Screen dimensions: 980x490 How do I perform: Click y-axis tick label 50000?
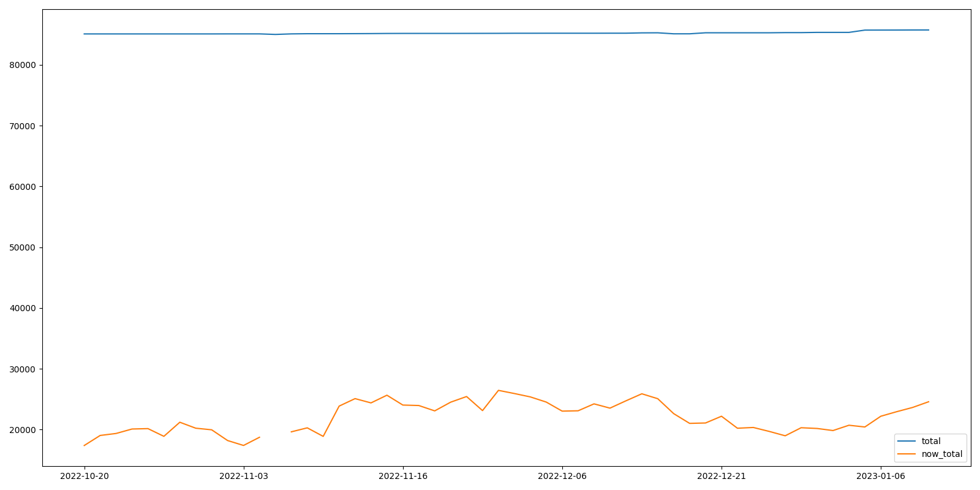click(23, 247)
